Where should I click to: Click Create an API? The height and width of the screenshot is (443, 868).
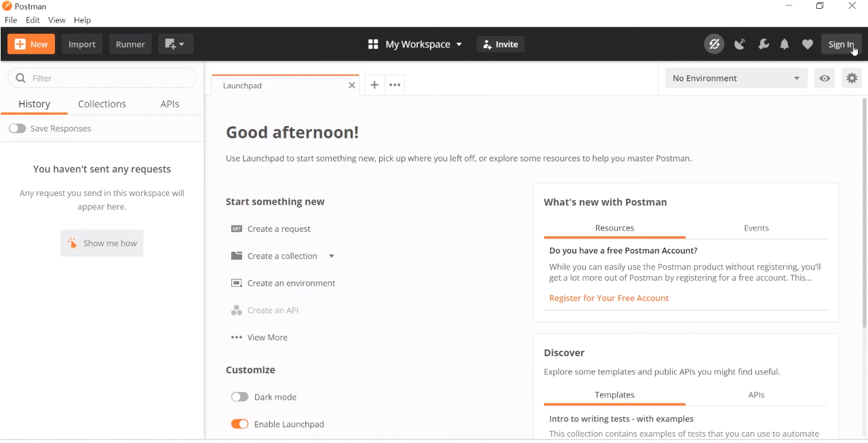pyautogui.click(x=273, y=310)
